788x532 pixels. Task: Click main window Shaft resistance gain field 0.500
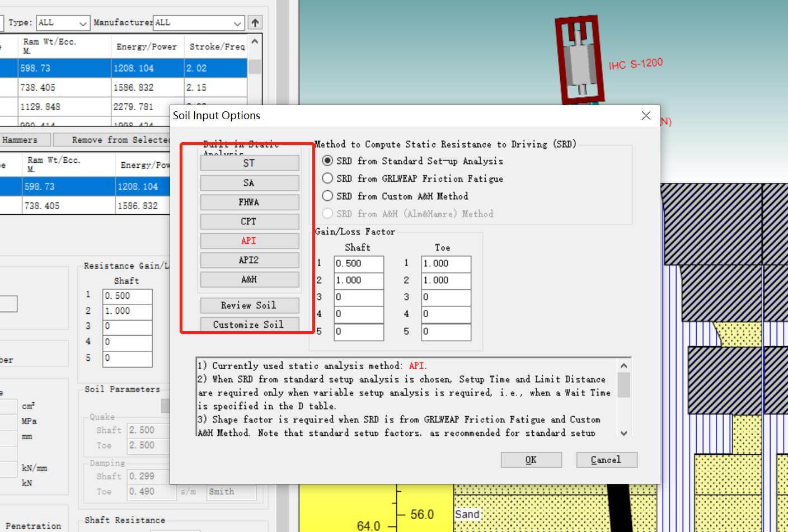pyautogui.click(x=128, y=296)
